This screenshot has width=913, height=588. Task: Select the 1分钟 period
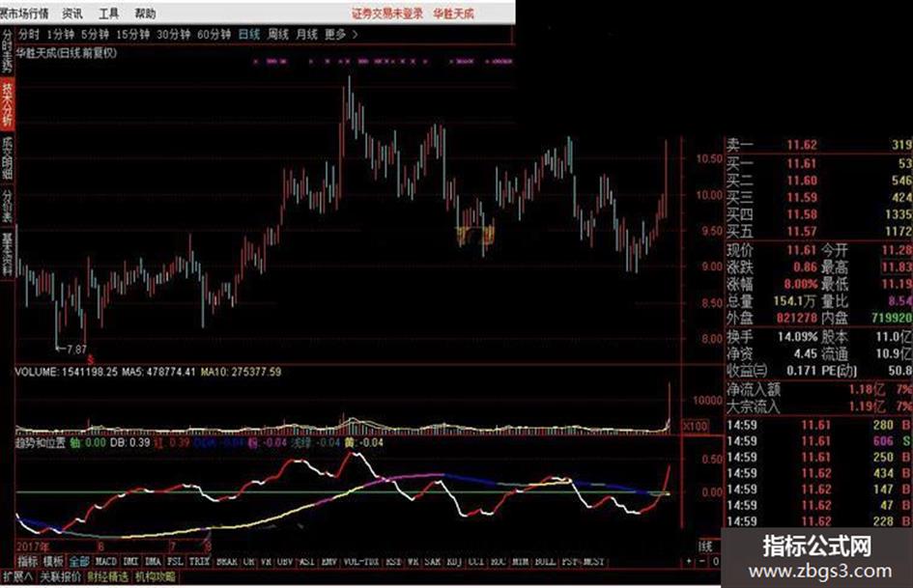coord(61,35)
